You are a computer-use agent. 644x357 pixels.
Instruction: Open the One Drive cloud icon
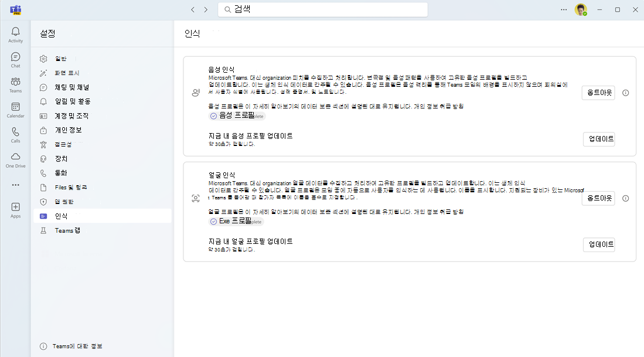pos(16,157)
